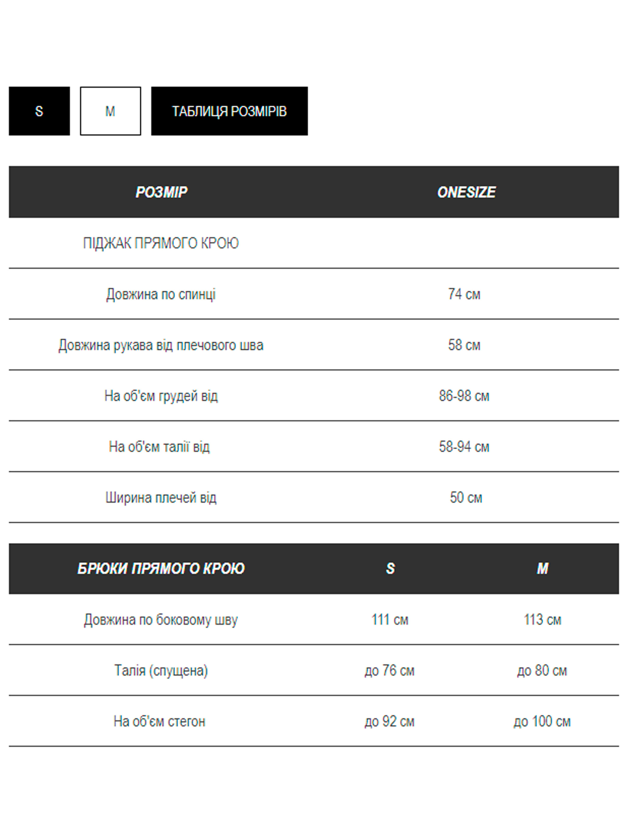Click the РОЗМІР column header
The height and width of the screenshot is (840, 630).
161,192
